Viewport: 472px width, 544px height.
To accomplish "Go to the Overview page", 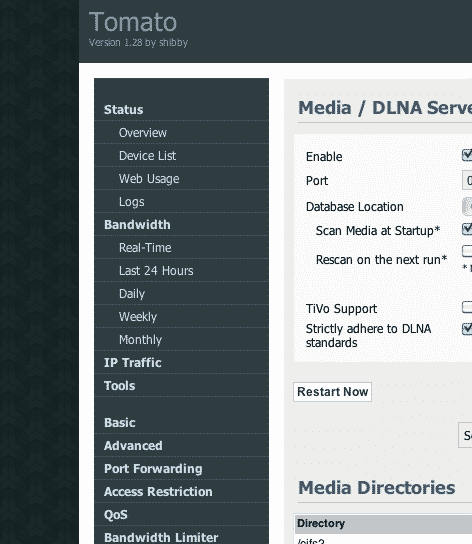I will (143, 133).
